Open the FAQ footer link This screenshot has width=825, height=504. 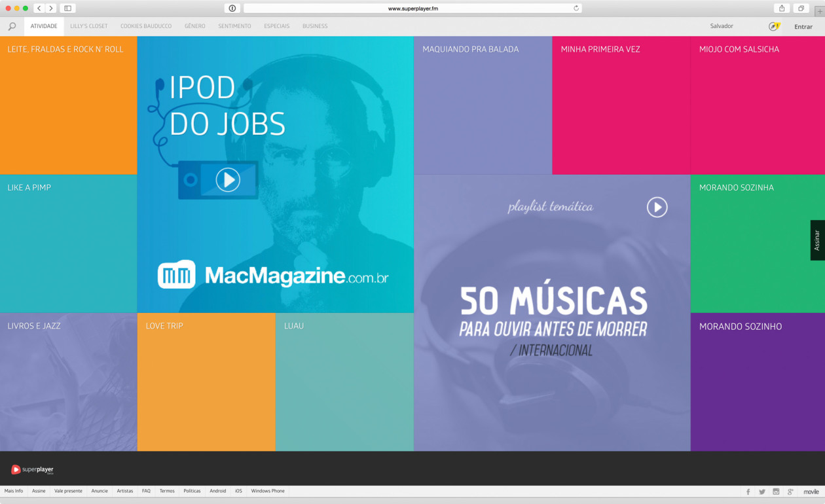coord(146,491)
